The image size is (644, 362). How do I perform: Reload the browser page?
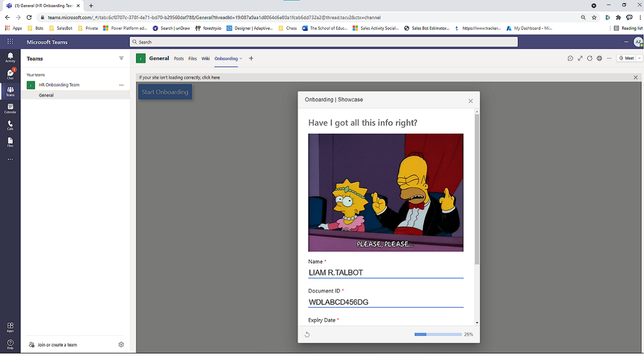click(29, 17)
